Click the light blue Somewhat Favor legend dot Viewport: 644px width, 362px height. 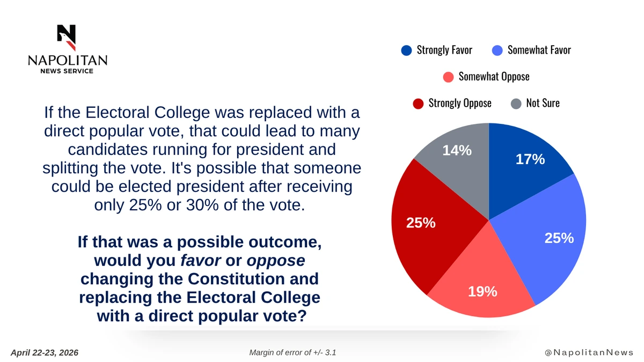[x=497, y=50]
